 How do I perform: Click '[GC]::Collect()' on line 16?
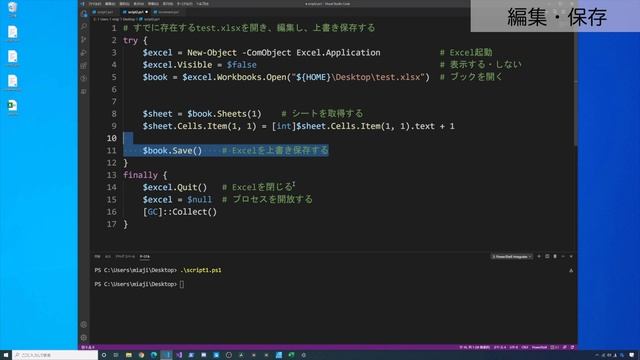(180, 212)
